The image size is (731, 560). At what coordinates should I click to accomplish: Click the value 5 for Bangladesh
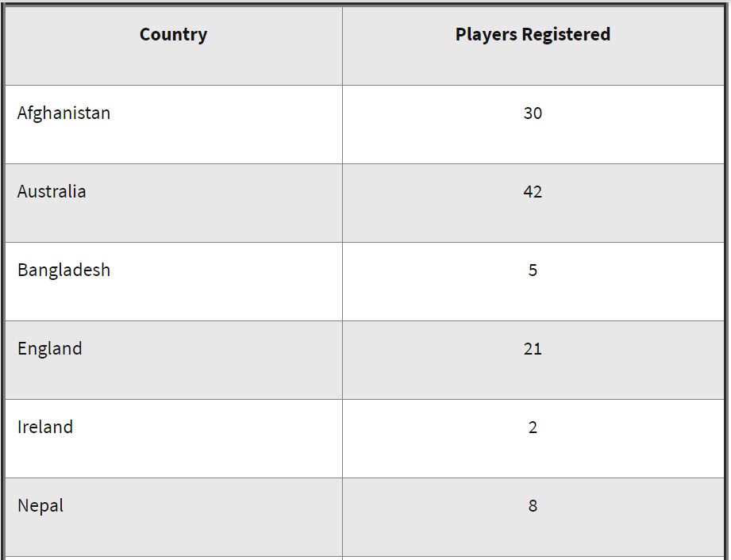[x=533, y=270]
